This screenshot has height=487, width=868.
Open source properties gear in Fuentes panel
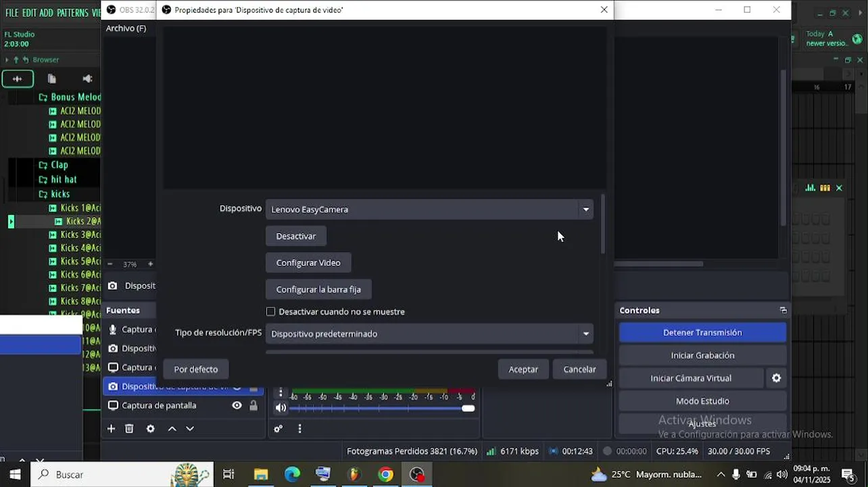pyautogui.click(x=150, y=429)
